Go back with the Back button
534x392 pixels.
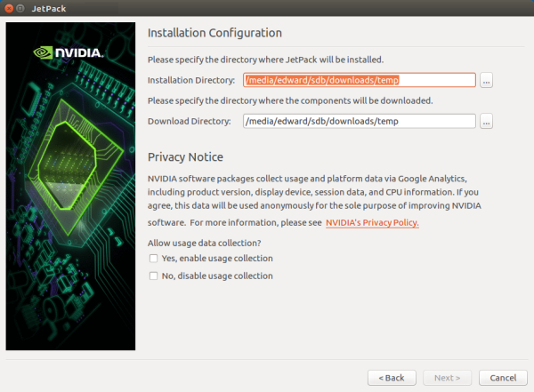tap(392, 378)
